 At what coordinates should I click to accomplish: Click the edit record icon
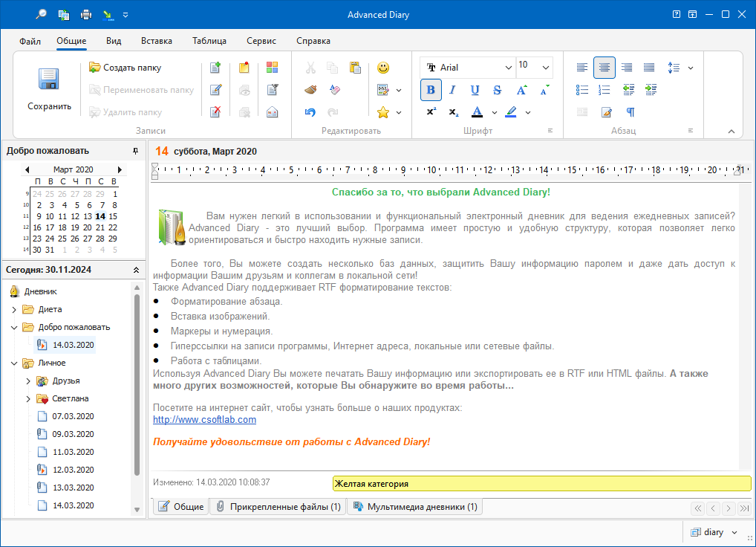tap(215, 90)
